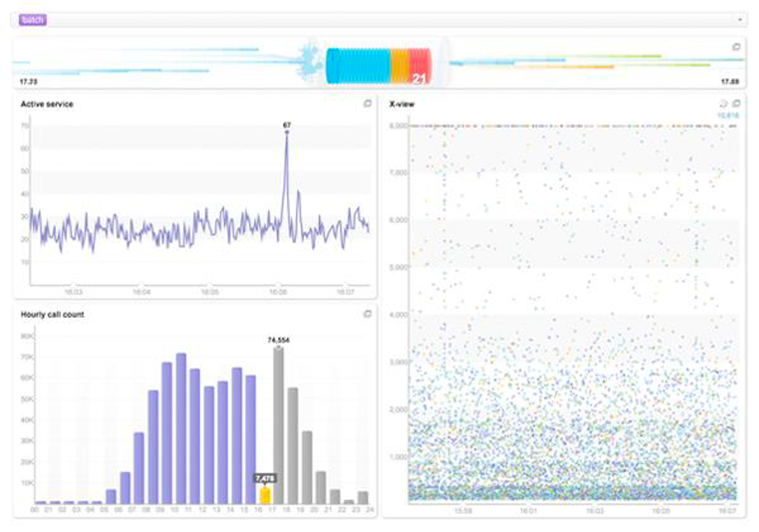
Task: Open the batch selector dropdown arrow
Action: pyautogui.click(x=740, y=20)
